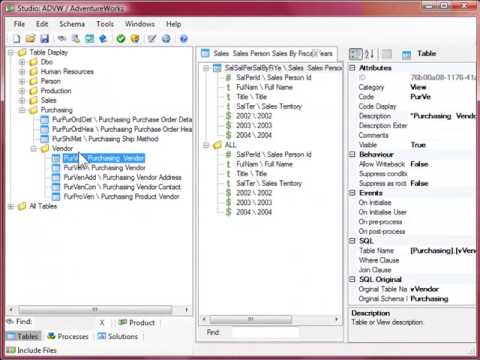
Task: Collapse the Table Display root node
Action: (11, 52)
